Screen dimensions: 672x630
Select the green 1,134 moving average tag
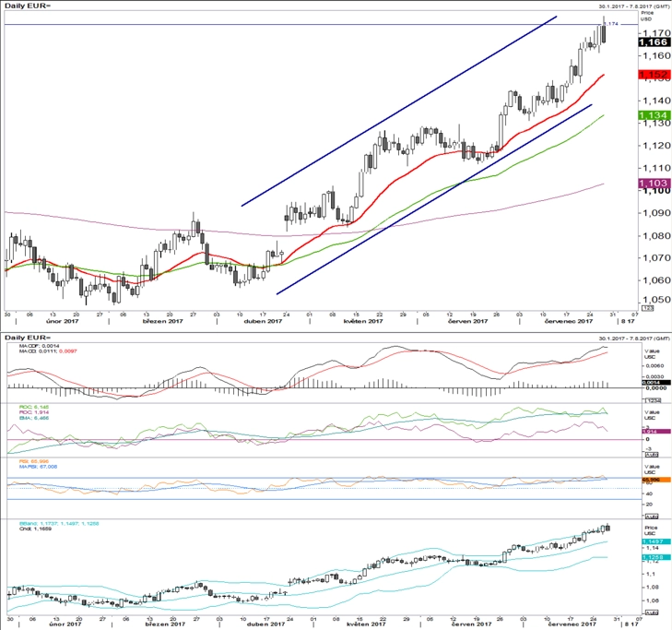[654, 115]
